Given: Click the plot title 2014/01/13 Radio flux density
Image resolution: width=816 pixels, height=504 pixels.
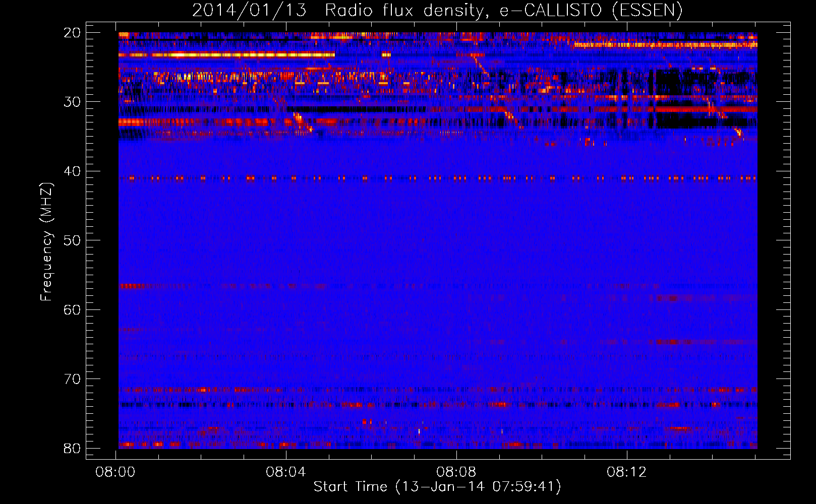Looking at the screenshot, I should coord(437,11).
